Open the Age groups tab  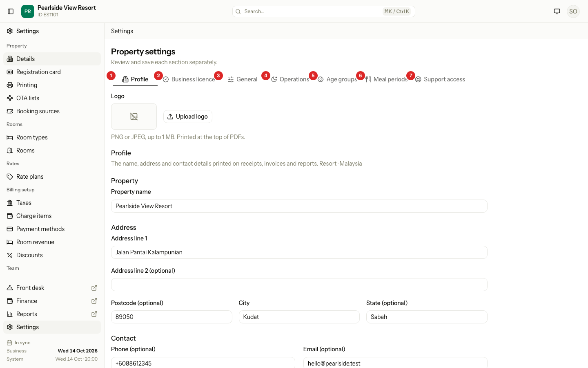(x=337, y=79)
